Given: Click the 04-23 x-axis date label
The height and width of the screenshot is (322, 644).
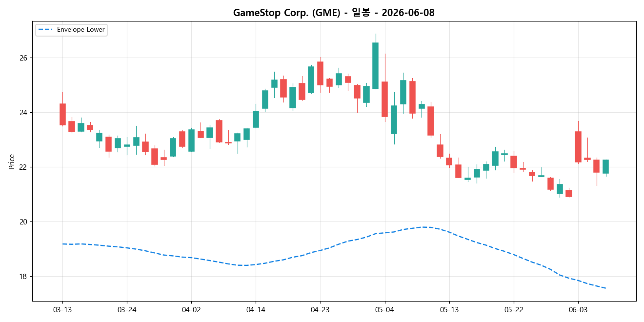Looking at the screenshot, I should (320, 310).
